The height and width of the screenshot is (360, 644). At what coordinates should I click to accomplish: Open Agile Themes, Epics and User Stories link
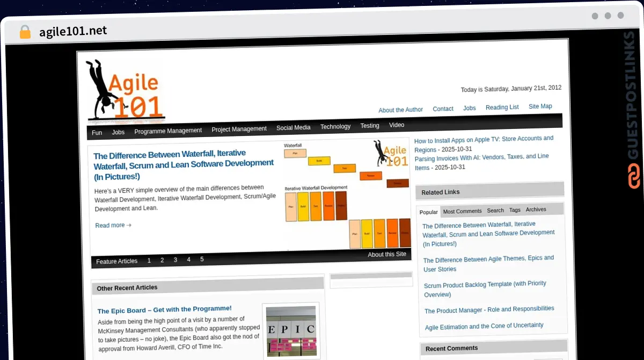click(488, 264)
